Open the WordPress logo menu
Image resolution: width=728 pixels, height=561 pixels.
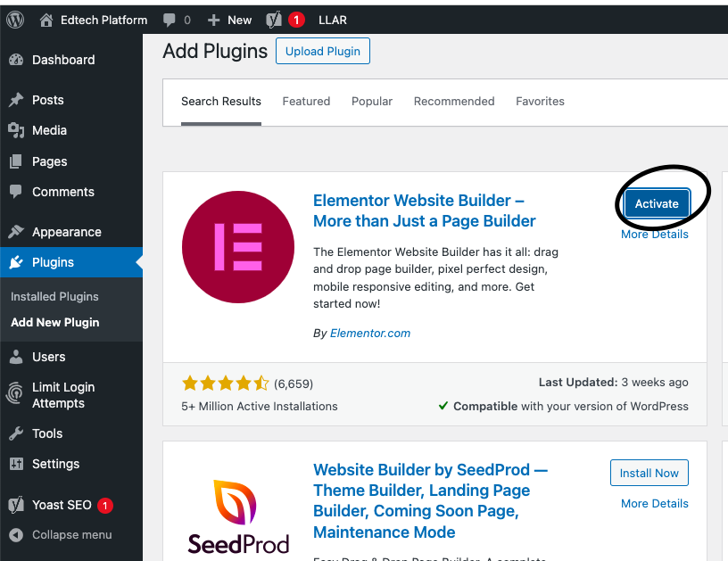click(15, 20)
